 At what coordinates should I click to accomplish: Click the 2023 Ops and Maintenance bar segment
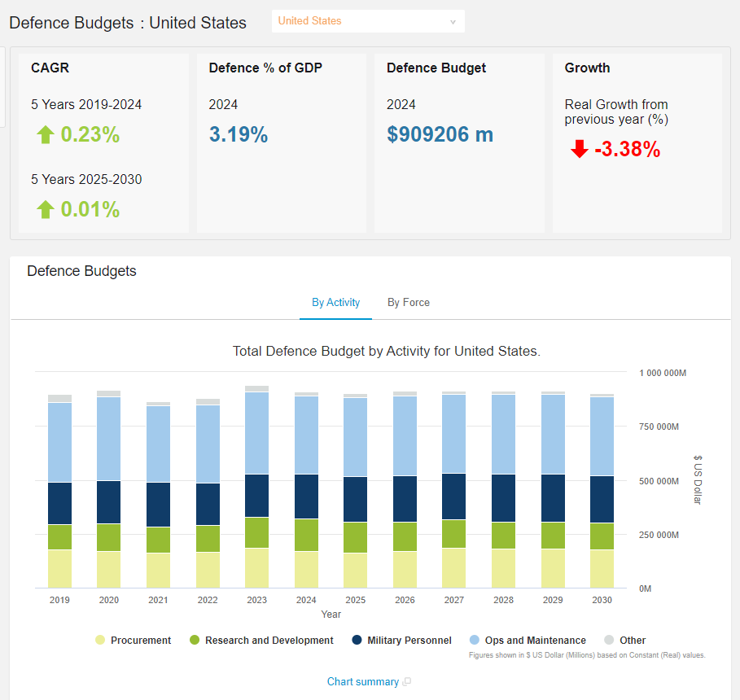pos(256,433)
